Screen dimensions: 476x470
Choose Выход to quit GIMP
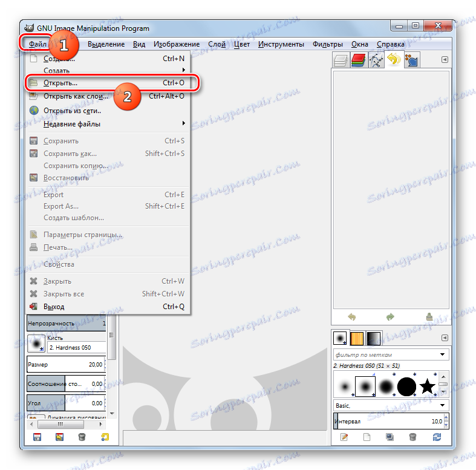pyautogui.click(x=108, y=306)
